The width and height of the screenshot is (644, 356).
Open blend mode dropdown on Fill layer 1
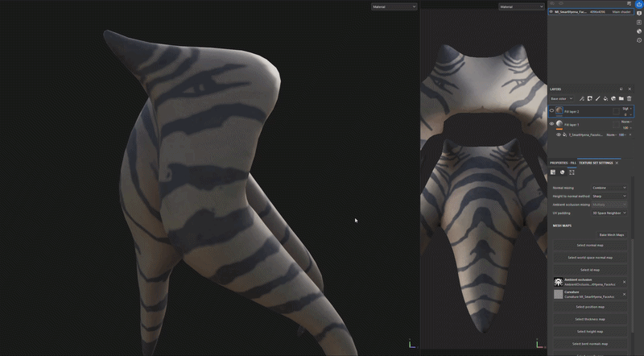pyautogui.click(x=626, y=122)
